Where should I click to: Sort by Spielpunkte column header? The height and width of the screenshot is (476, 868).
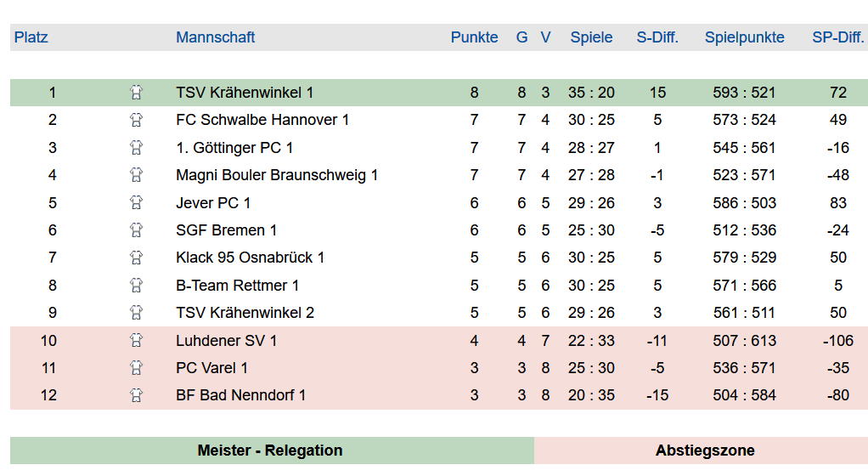pyautogui.click(x=745, y=37)
